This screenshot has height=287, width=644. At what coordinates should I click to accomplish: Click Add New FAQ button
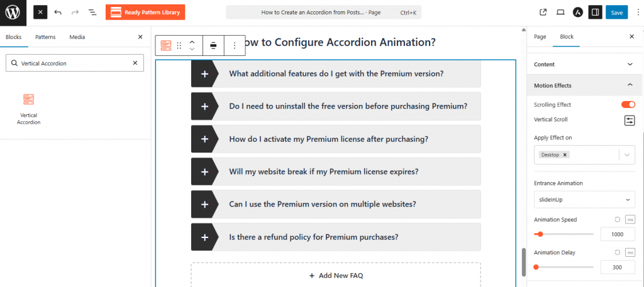click(335, 275)
